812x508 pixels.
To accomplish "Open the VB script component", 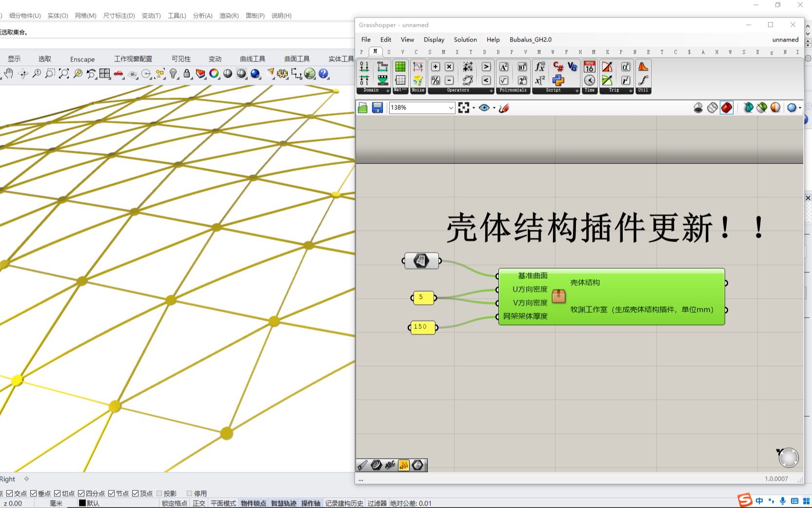I will coord(573,67).
